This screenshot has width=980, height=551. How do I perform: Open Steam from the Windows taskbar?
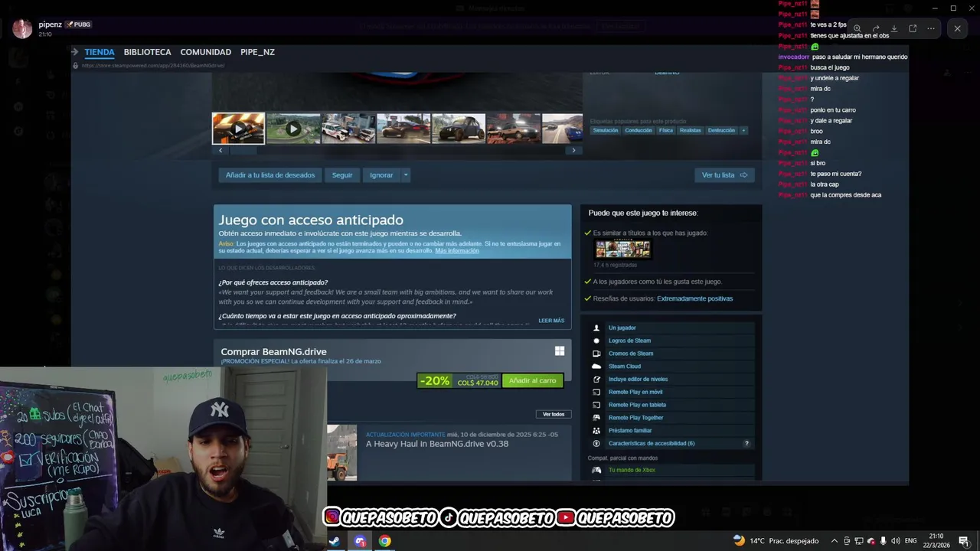point(335,541)
